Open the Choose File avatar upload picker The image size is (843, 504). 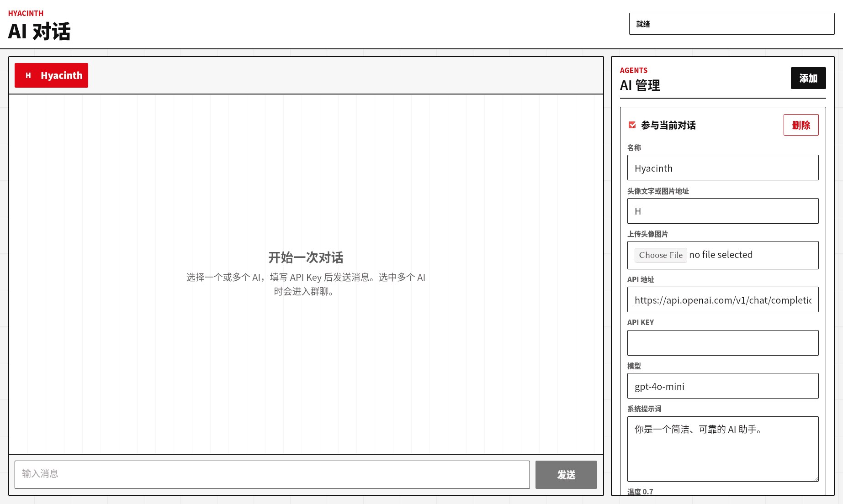pos(660,255)
